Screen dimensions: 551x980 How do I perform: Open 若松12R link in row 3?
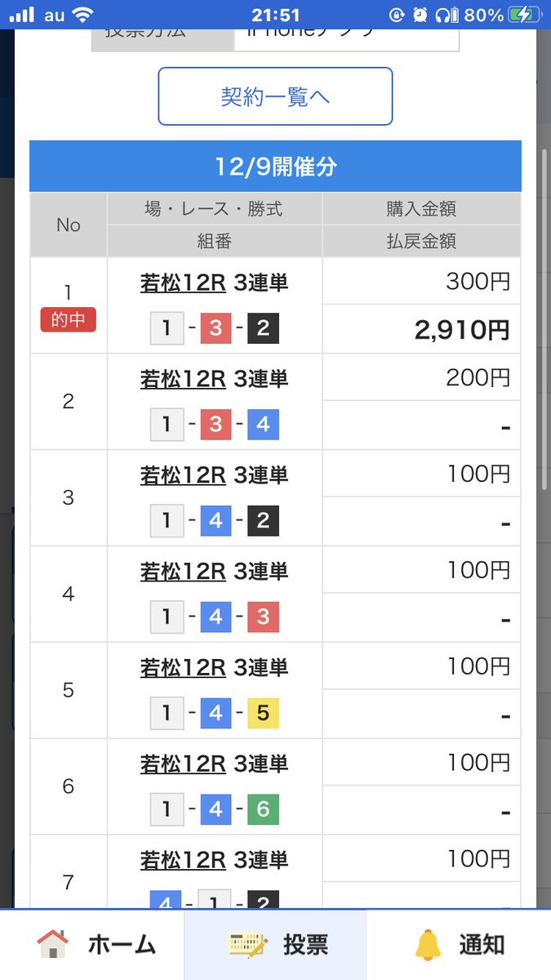click(183, 475)
